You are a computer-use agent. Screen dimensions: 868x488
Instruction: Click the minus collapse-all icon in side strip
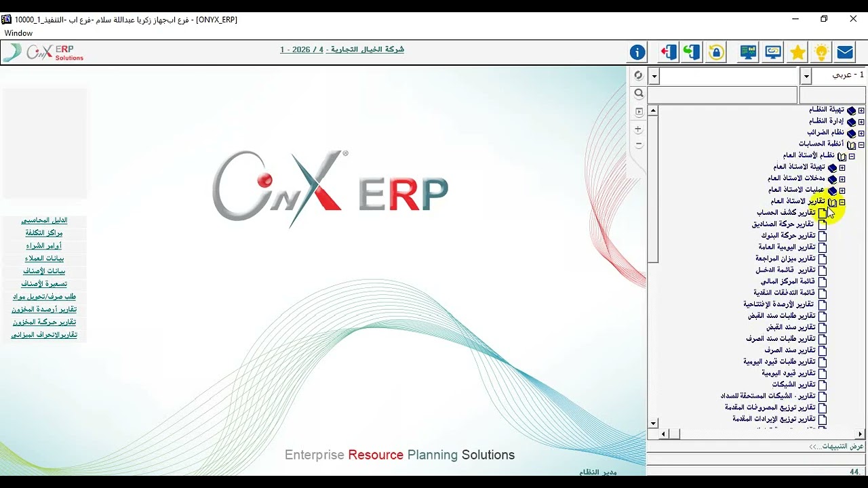(x=638, y=144)
